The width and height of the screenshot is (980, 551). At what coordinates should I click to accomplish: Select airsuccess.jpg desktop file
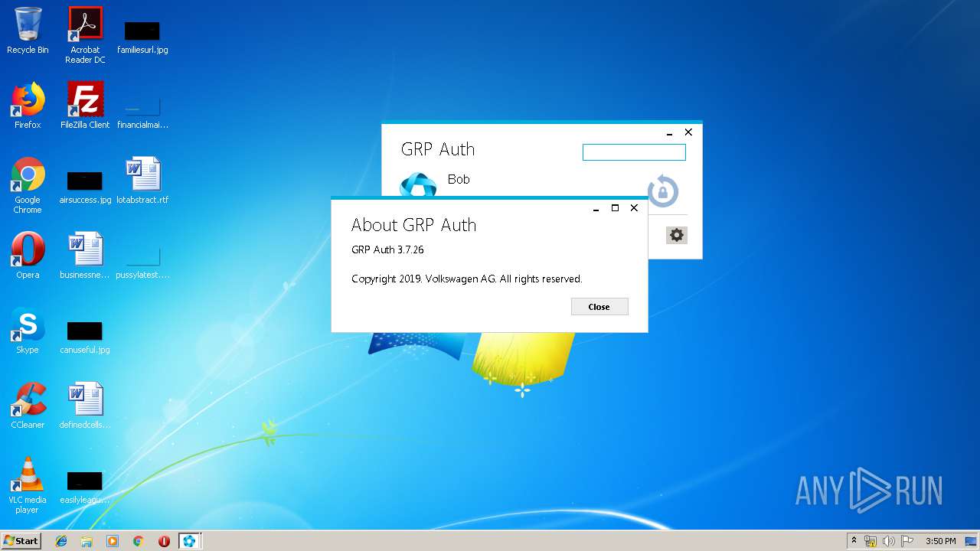click(x=85, y=185)
